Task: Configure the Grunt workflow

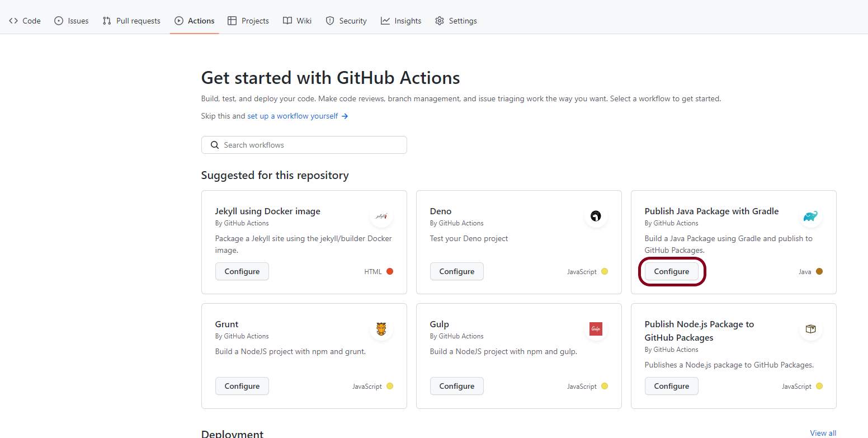Action: [x=242, y=386]
